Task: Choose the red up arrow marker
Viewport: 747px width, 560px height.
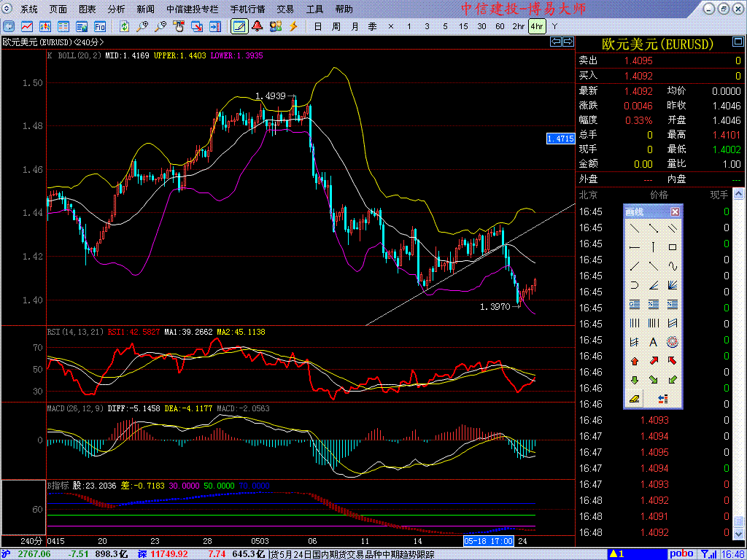Action: (x=634, y=360)
